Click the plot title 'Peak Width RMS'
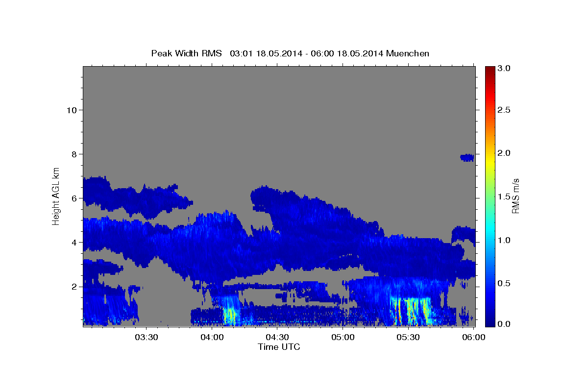The width and height of the screenshot is (588, 392). click(186, 53)
